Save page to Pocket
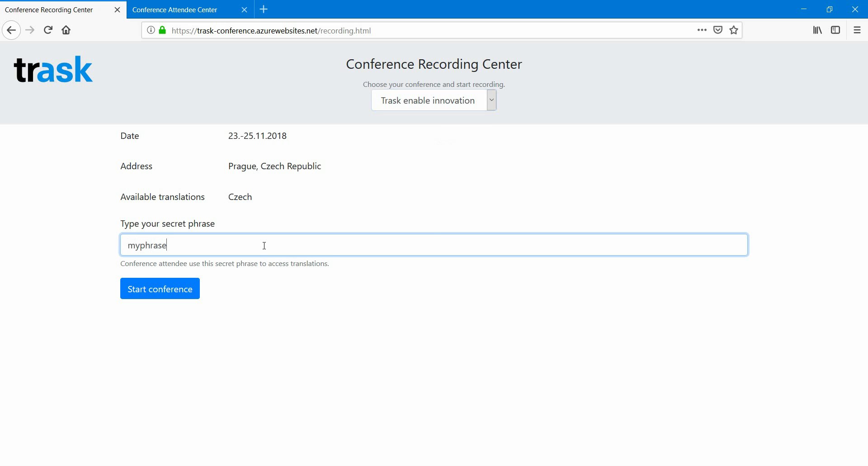 point(718,30)
